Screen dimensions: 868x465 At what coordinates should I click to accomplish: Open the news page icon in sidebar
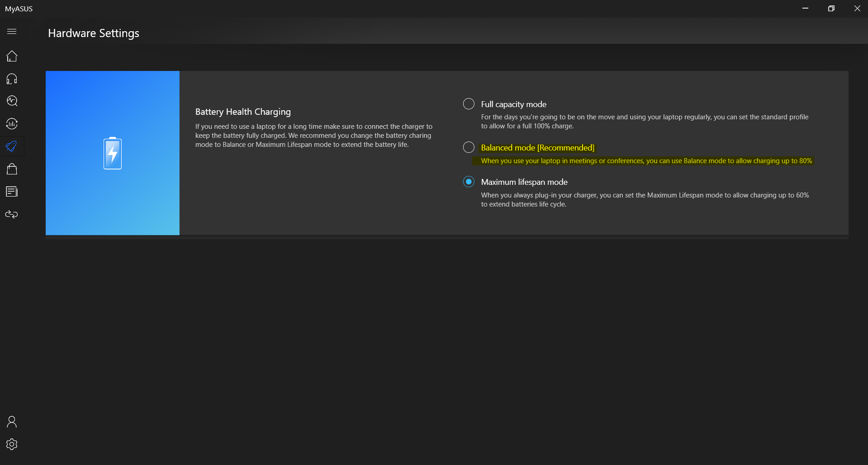(12, 192)
